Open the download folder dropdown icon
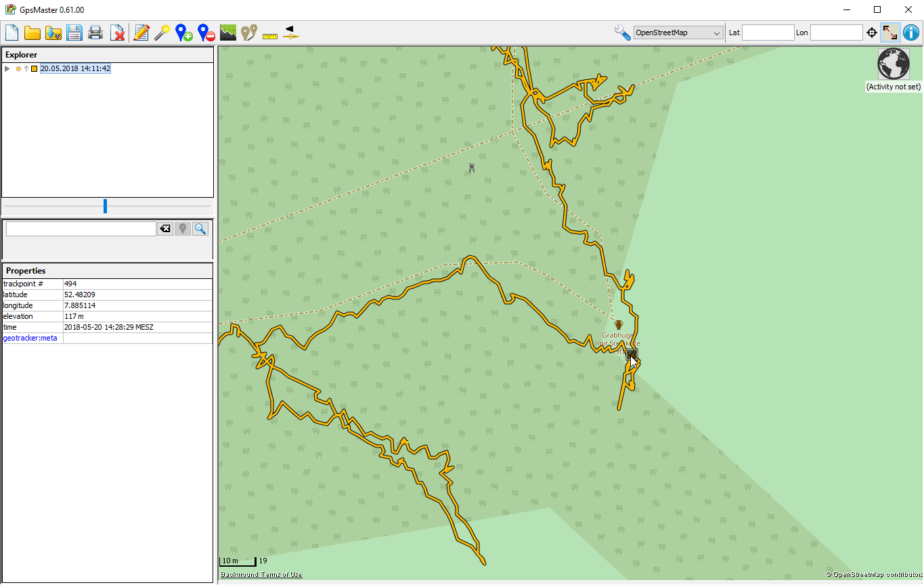The height and width of the screenshot is (585, 924). [53, 32]
